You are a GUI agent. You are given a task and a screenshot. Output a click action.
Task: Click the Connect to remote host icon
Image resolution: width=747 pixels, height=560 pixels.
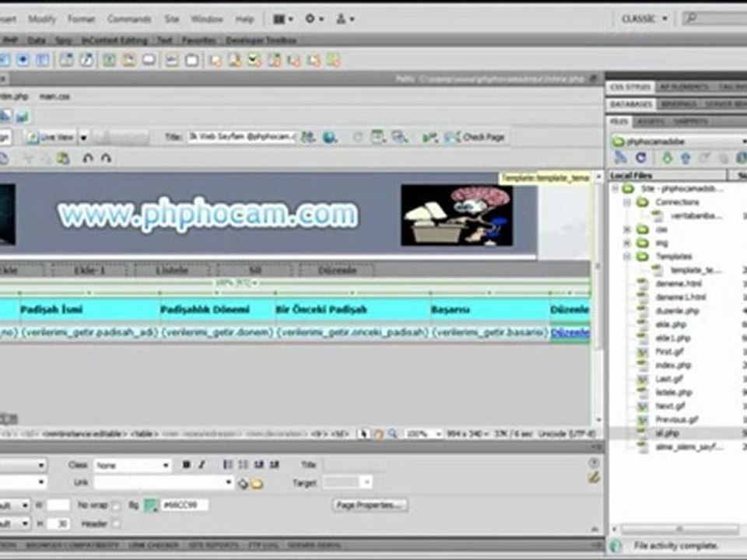coord(620,158)
